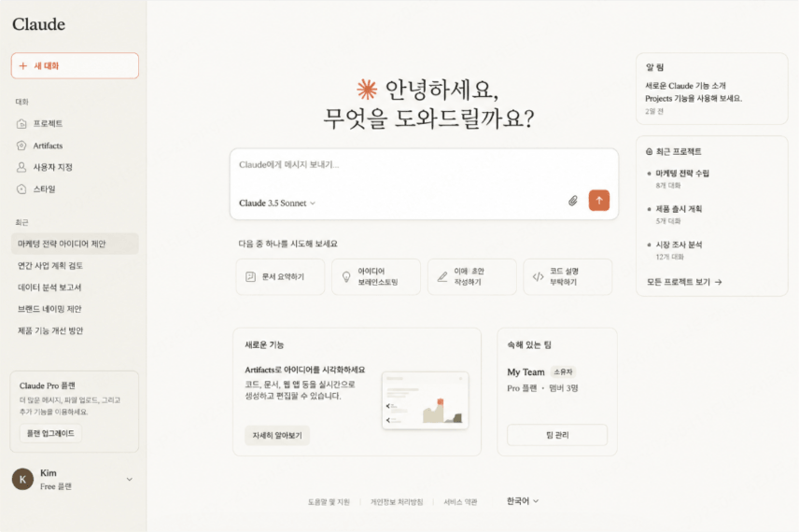Click the K user avatar
This screenshot has width=799, height=532.
22,479
